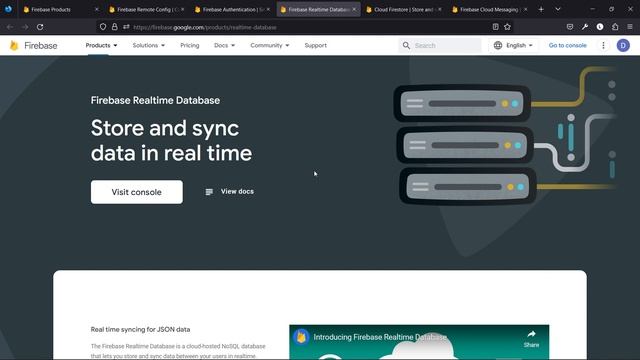This screenshot has height=360, width=640.
Task: Click the globe language icon
Action: pos(498,45)
